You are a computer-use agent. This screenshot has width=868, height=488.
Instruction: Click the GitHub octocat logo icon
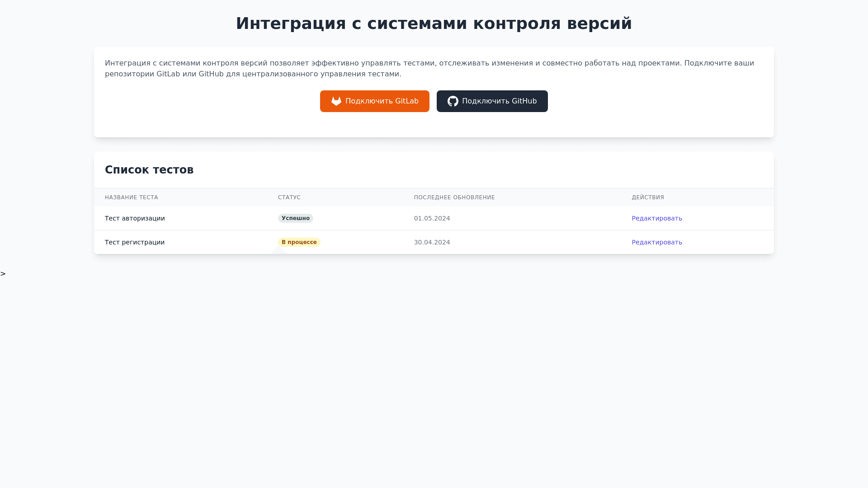coord(453,101)
